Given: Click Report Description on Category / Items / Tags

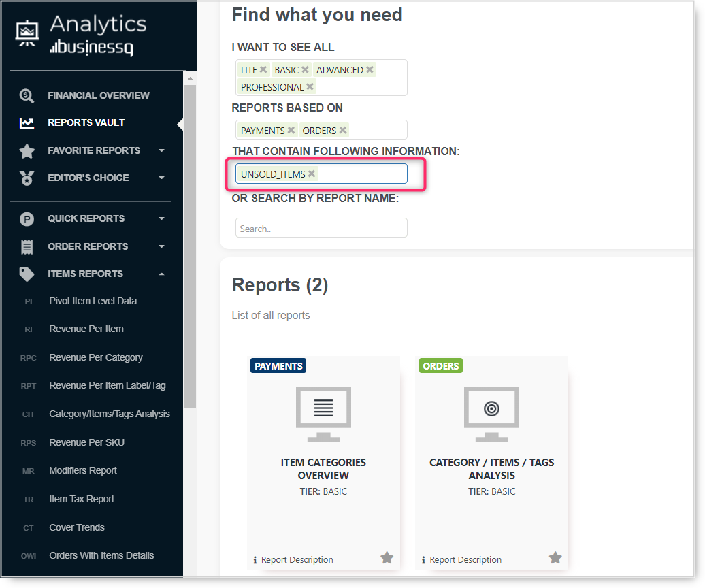Looking at the screenshot, I should click(465, 560).
